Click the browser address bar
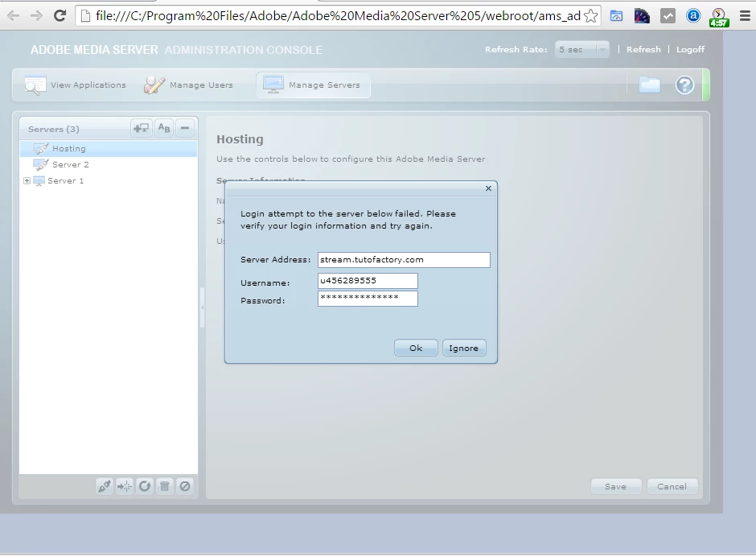This screenshot has height=557, width=756. click(x=338, y=16)
